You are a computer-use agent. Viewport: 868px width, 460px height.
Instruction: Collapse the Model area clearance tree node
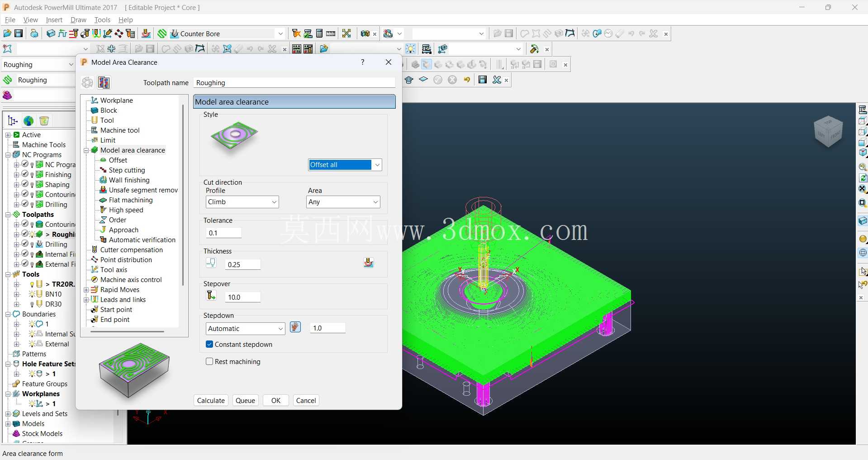pyautogui.click(x=86, y=150)
